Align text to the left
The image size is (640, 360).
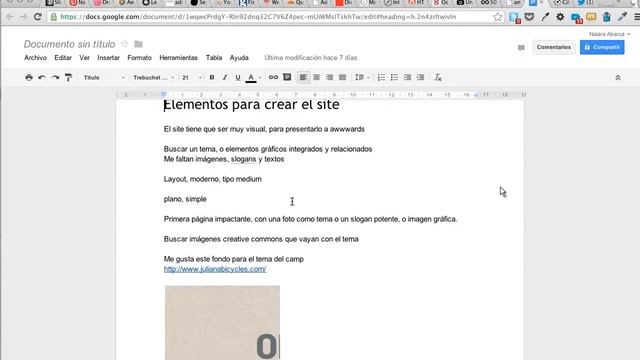tap(303, 77)
